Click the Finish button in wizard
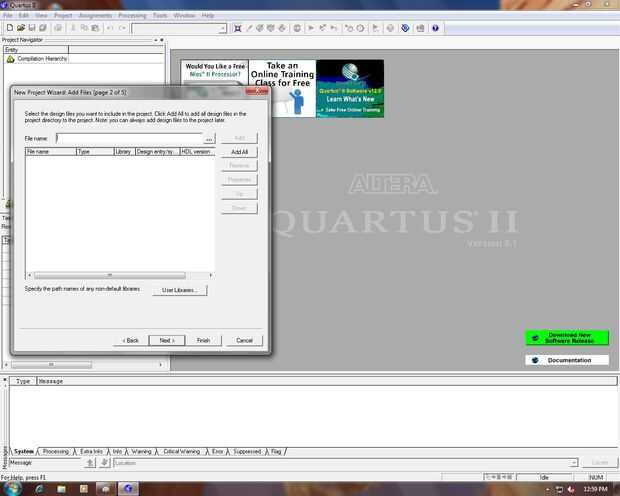Image resolution: width=620 pixels, height=496 pixels. [204, 340]
